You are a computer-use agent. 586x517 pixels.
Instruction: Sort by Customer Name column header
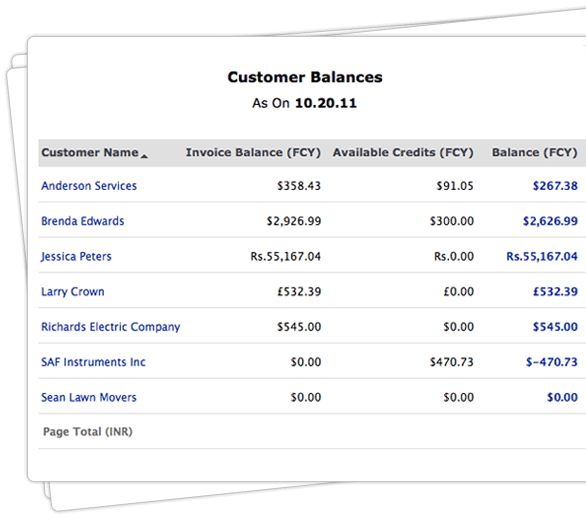pyautogui.click(x=90, y=153)
